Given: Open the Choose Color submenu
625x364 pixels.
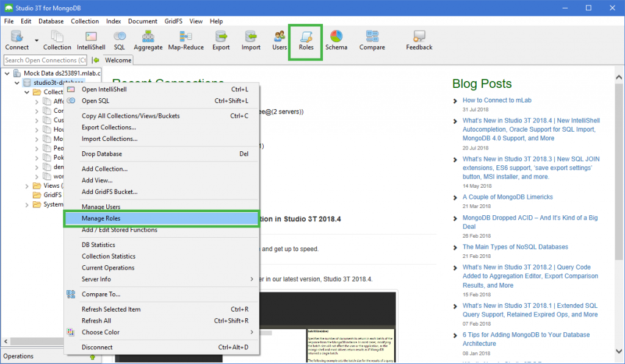Looking at the screenshot, I should coord(162,332).
